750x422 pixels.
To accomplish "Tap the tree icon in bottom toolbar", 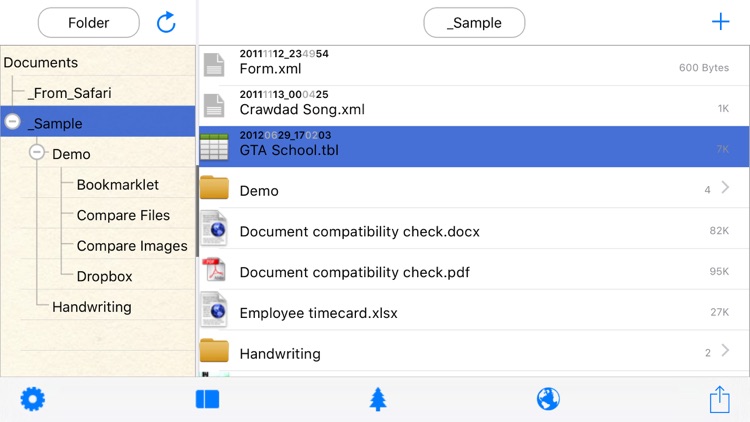I will click(377, 399).
